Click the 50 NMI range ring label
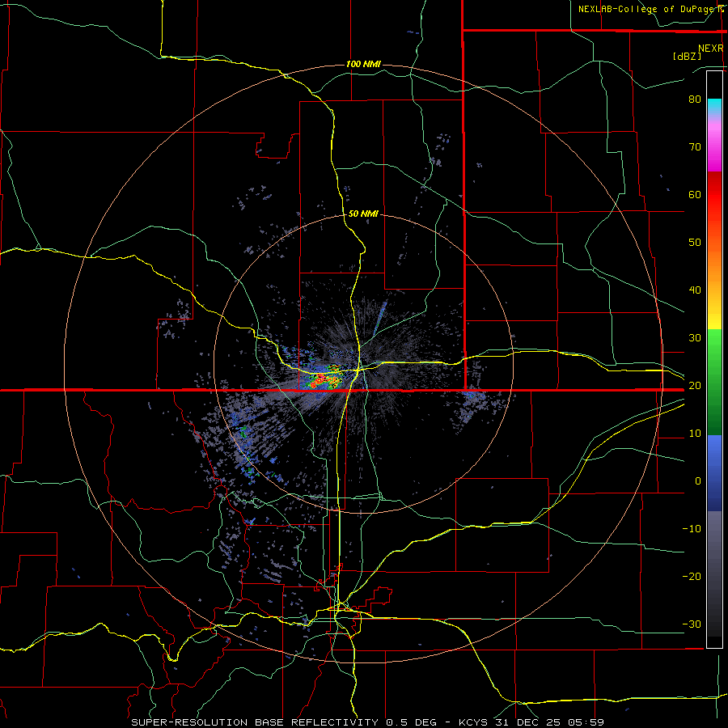The height and width of the screenshot is (728, 728). (363, 214)
